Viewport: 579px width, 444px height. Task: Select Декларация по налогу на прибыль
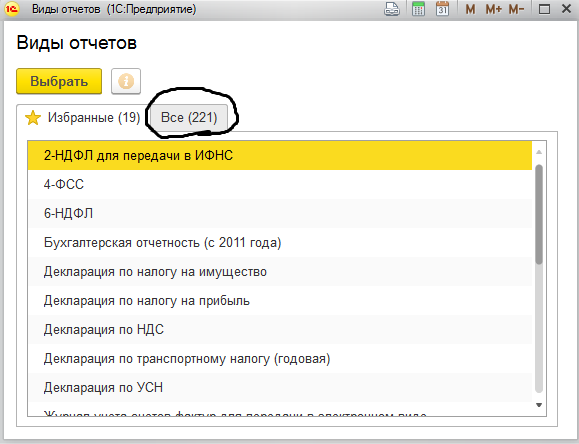pyautogui.click(x=280, y=301)
